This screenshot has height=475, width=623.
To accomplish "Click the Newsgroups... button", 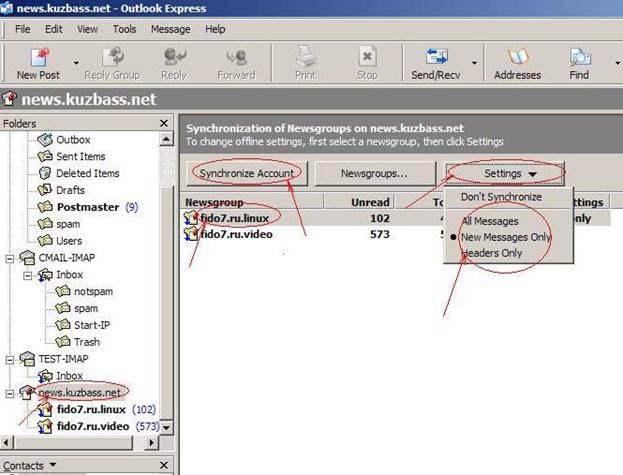I will (374, 173).
